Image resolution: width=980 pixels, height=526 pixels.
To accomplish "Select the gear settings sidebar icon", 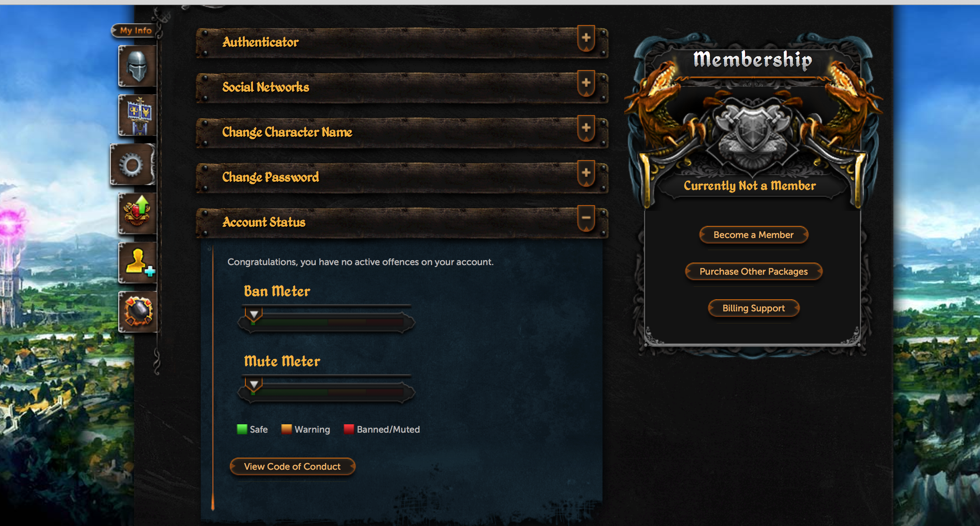I will [x=132, y=165].
